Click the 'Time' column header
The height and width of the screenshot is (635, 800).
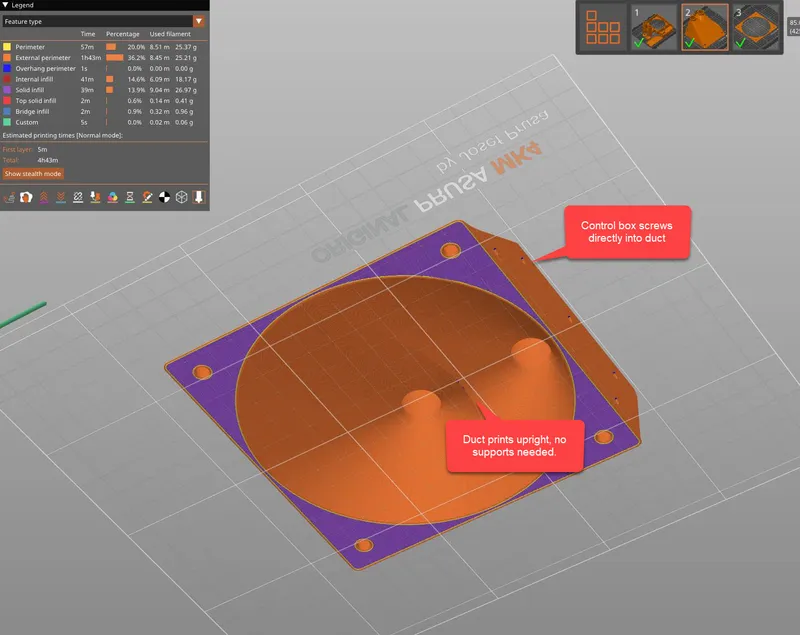pos(88,34)
